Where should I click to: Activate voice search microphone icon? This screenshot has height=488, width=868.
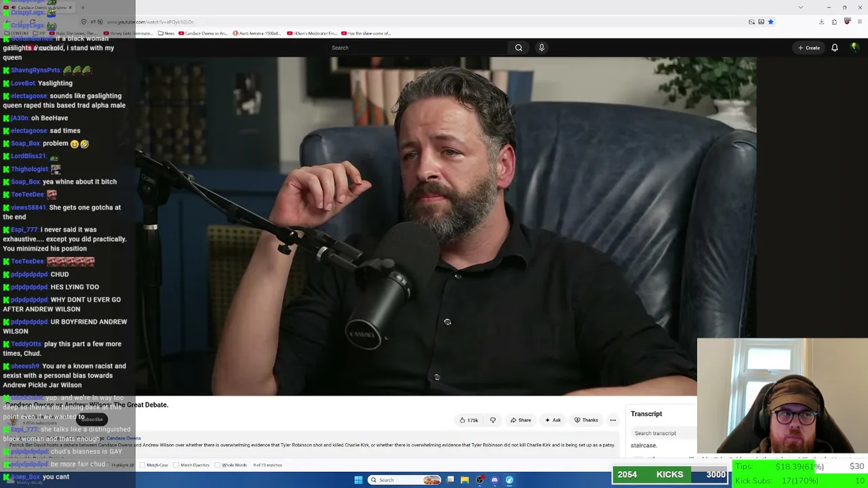pyautogui.click(x=541, y=47)
